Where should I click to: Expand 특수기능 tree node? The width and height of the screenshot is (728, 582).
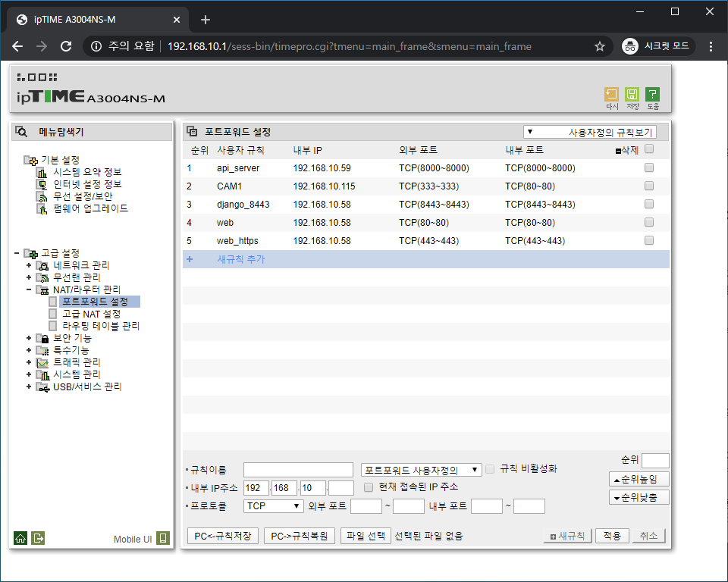click(x=29, y=350)
